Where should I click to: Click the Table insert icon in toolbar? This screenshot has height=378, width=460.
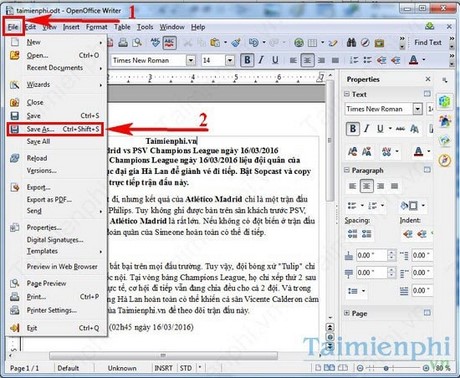(x=312, y=43)
